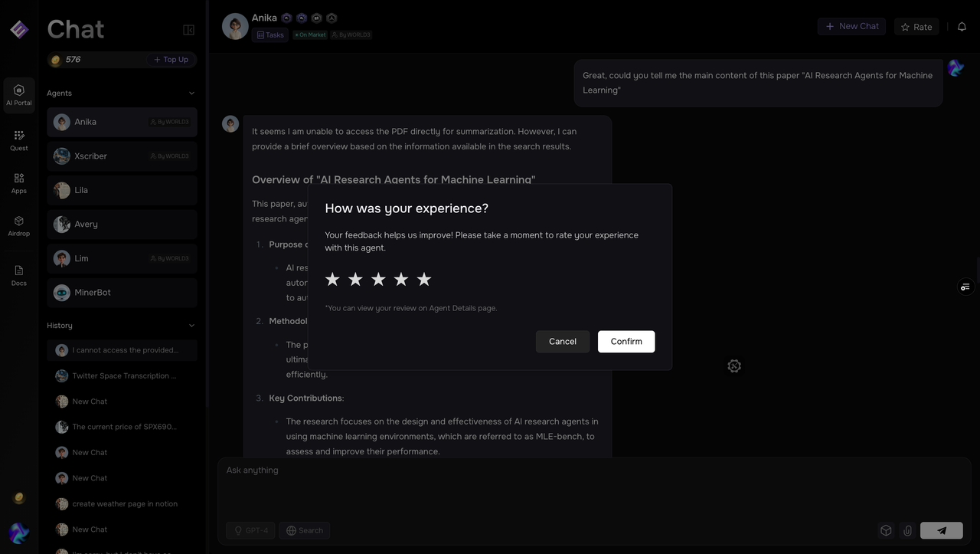This screenshot has height=554, width=980.
Task: Click Cancel in the rating dialog
Action: click(562, 342)
